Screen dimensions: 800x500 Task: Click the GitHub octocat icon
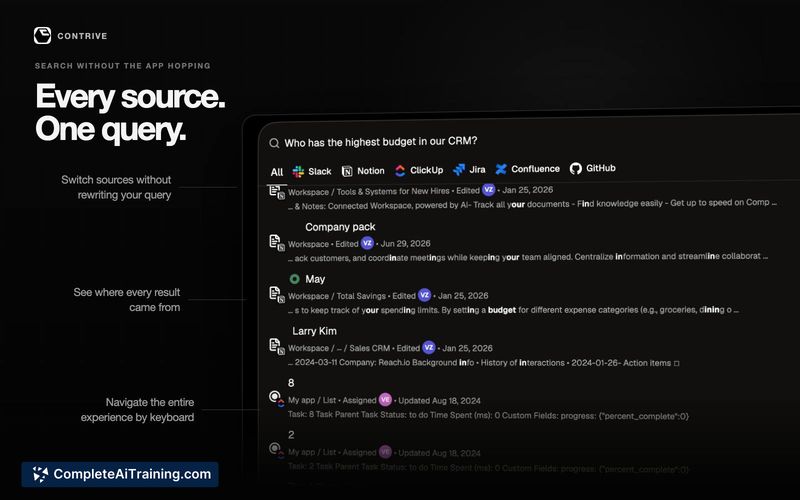coord(576,168)
